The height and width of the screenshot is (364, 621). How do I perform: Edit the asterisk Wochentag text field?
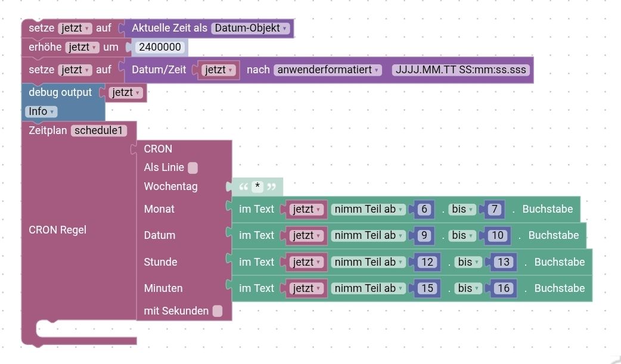(257, 186)
